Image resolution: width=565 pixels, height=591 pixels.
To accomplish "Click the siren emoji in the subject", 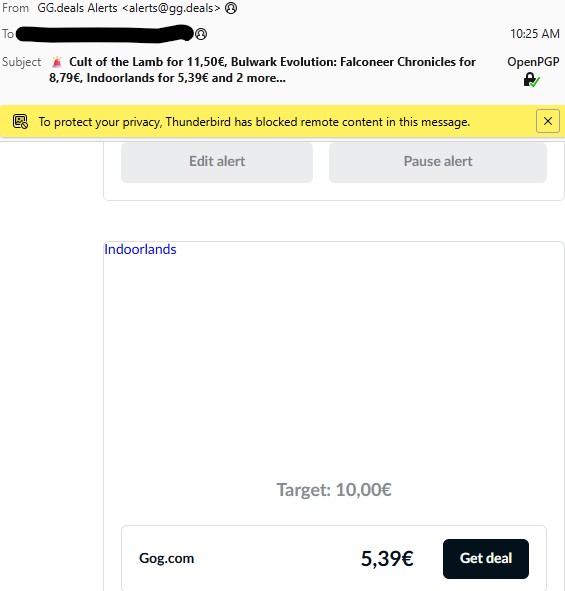I will [57, 62].
